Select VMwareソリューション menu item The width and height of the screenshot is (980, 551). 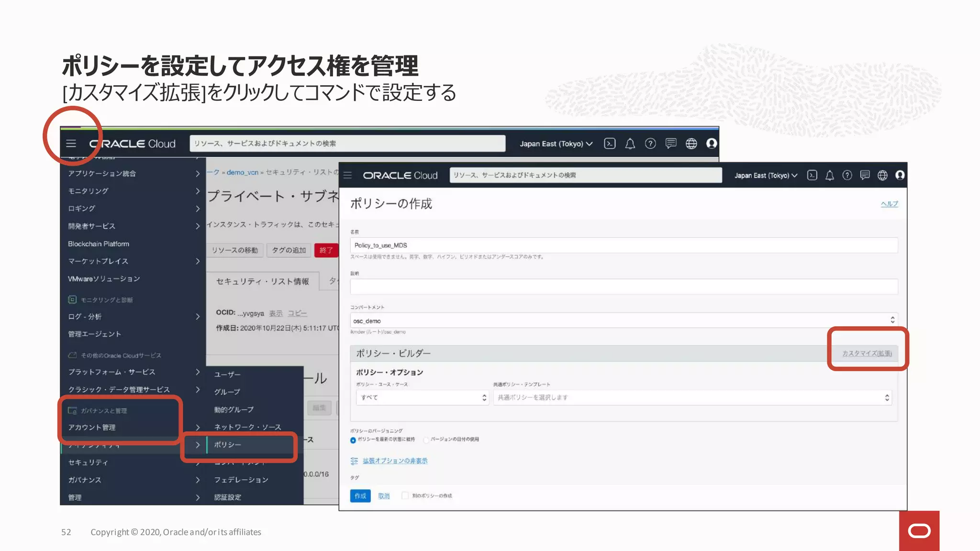(104, 279)
